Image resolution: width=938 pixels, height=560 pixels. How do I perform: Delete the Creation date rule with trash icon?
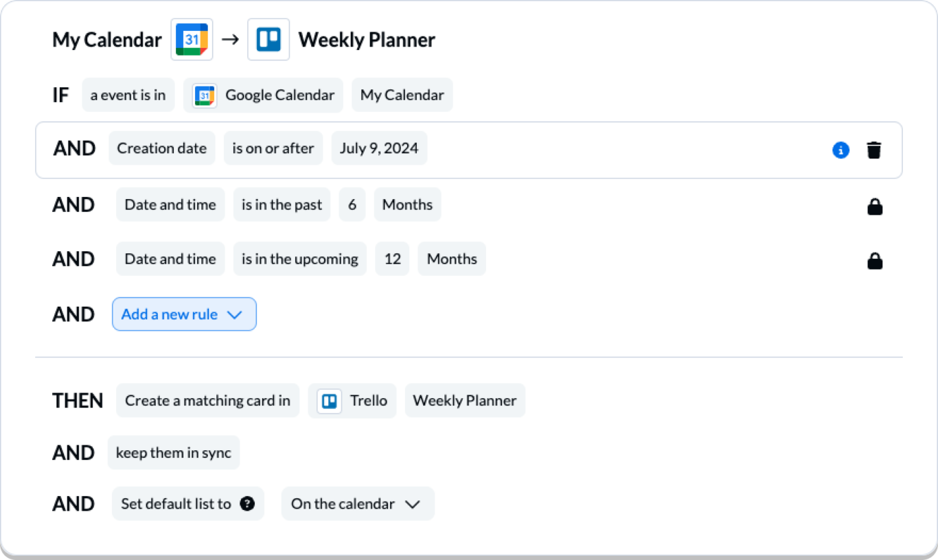click(x=873, y=150)
